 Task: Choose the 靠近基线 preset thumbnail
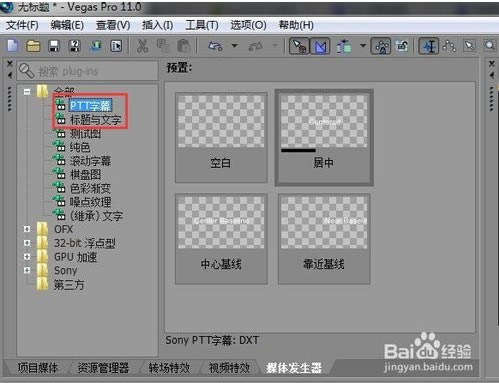[x=324, y=239]
